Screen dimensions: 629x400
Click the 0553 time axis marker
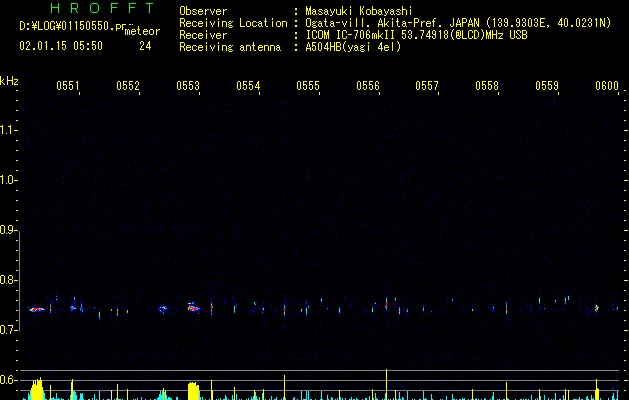coord(188,85)
